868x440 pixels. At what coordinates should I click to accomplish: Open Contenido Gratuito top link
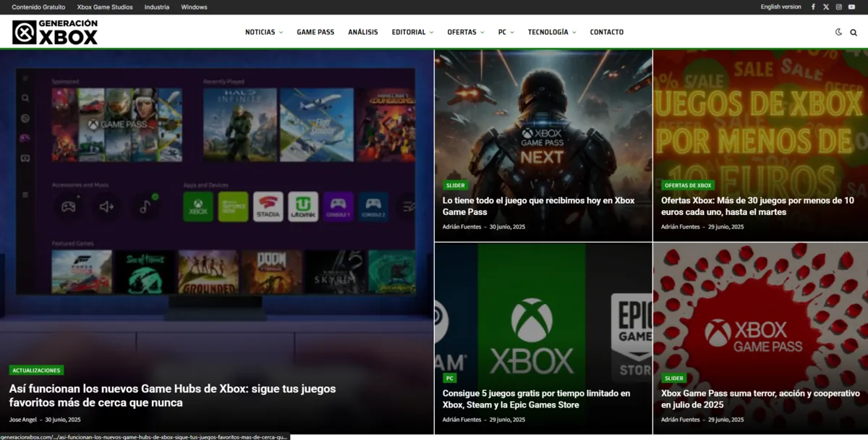click(38, 7)
